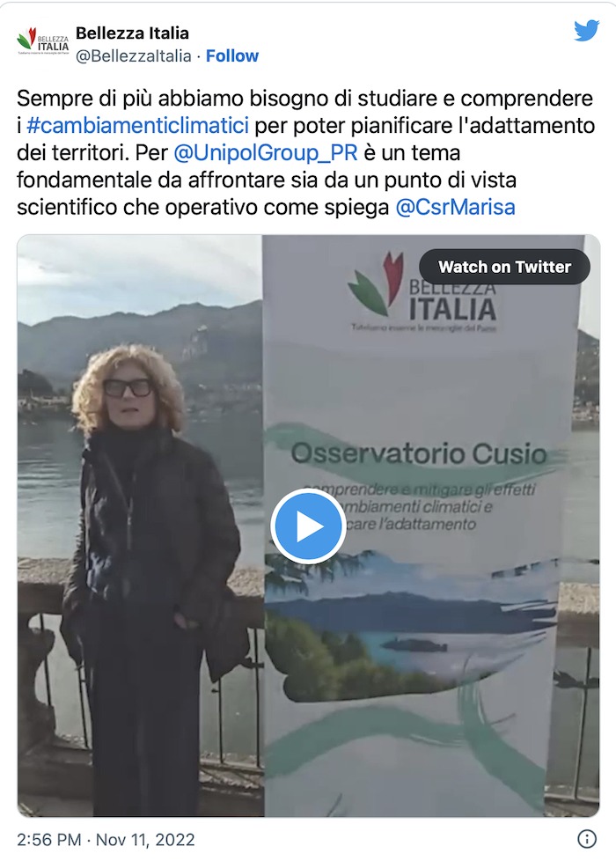Viewport: 616px width, 861px height.
Task: Click the Twitter bird logo
Action: click(586, 31)
